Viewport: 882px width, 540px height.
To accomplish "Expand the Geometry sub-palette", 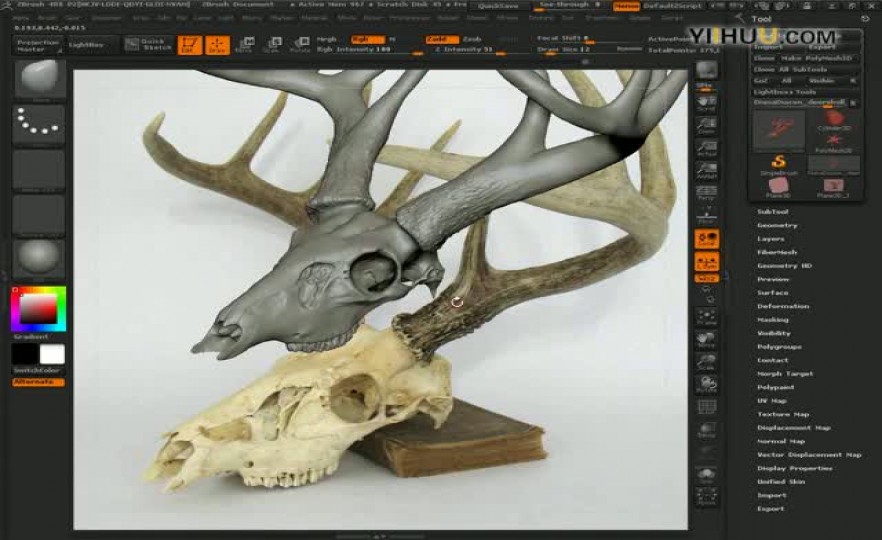I will (x=777, y=226).
